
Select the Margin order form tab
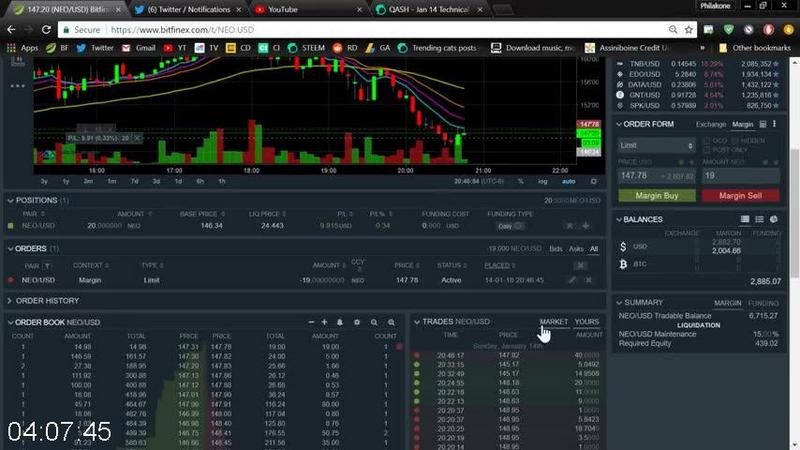click(743, 124)
